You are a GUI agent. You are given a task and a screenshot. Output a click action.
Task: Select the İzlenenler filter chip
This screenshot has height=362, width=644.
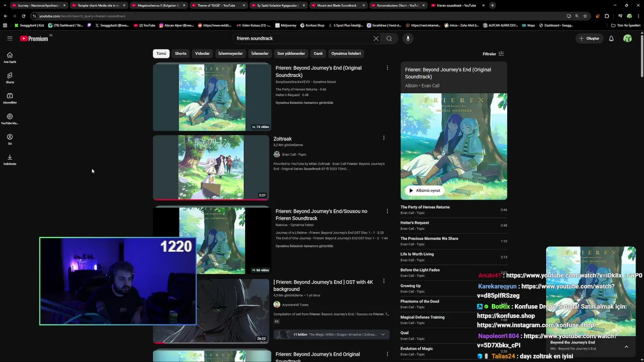[260, 53]
